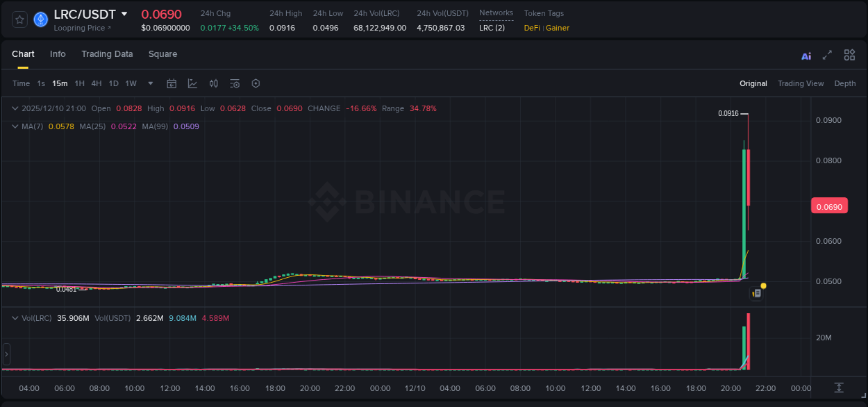Open the jump-to-date calendar tool
The width and height of the screenshot is (868, 407).
pos(172,83)
